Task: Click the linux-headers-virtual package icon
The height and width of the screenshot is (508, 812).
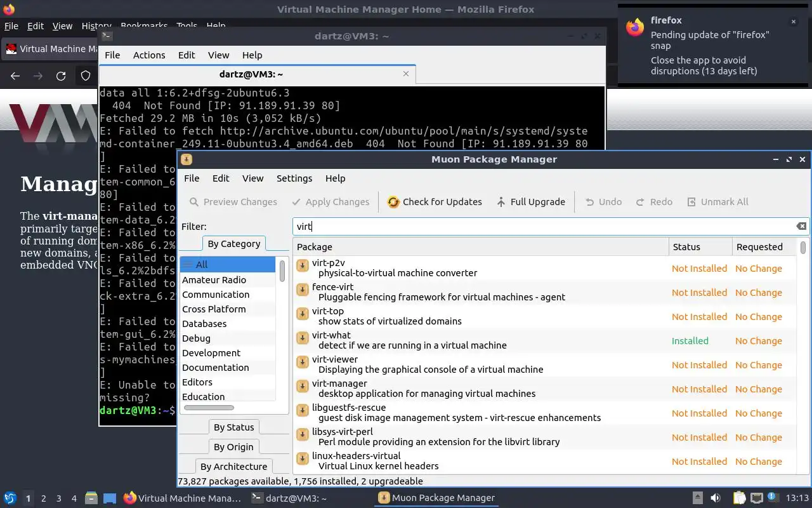Action: (x=303, y=458)
